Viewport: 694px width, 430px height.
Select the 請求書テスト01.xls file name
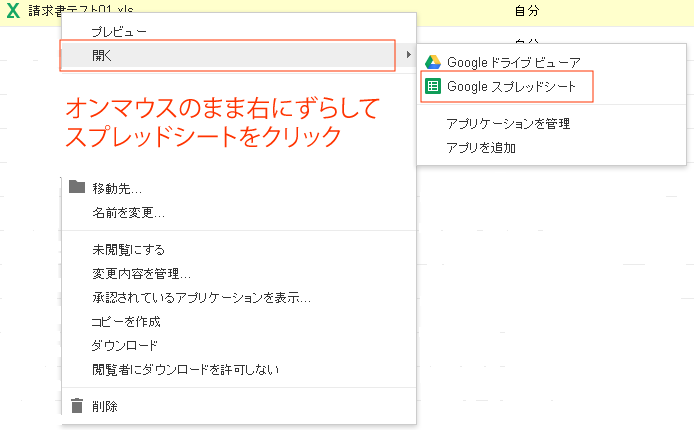81,10
